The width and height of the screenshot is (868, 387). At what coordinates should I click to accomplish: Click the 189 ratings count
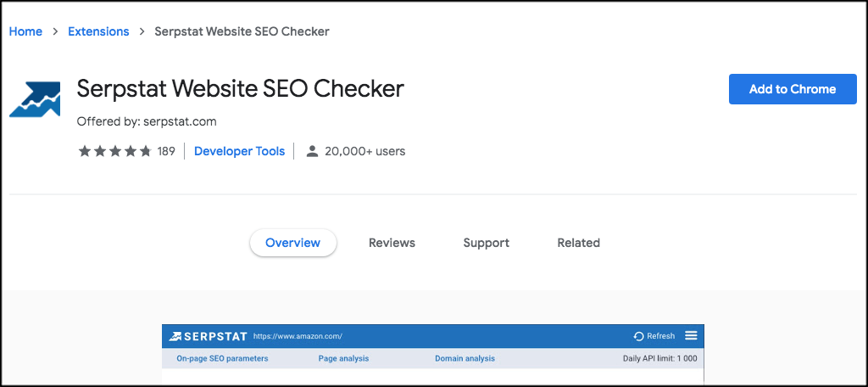(x=166, y=151)
